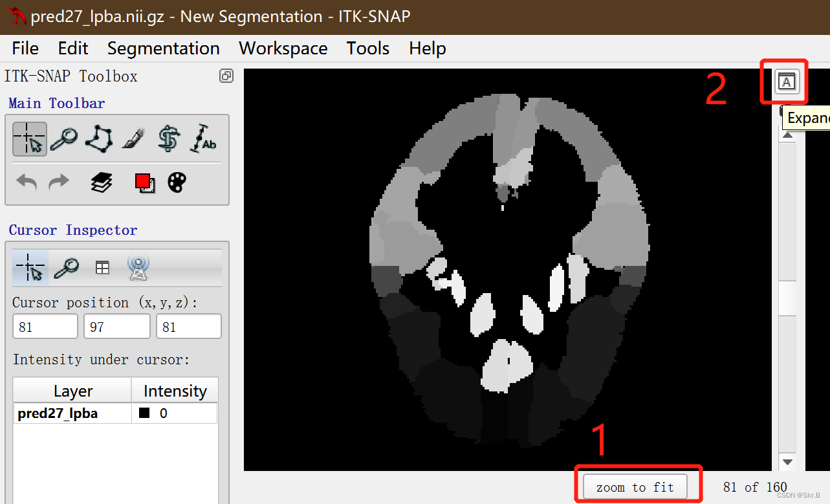Viewport: 830px width, 504px height.
Task: Select the Snake segmentation tool
Action: [x=168, y=138]
